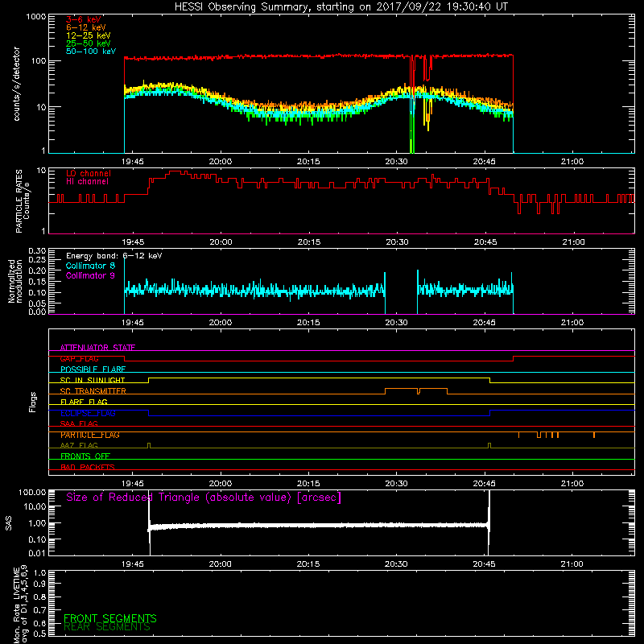Select the Collimator 8 legend entry
The image size is (644, 644).
pos(90,266)
